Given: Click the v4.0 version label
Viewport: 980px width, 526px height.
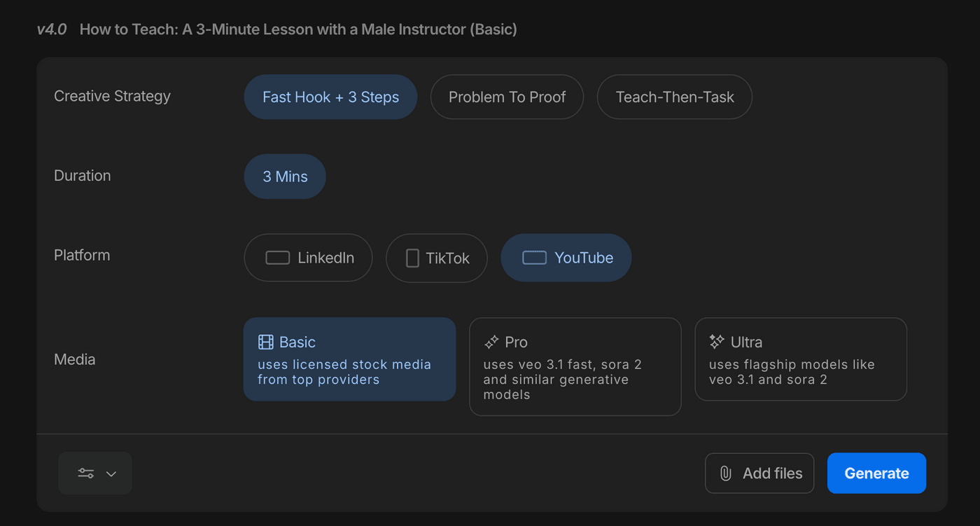Looking at the screenshot, I should [52, 29].
